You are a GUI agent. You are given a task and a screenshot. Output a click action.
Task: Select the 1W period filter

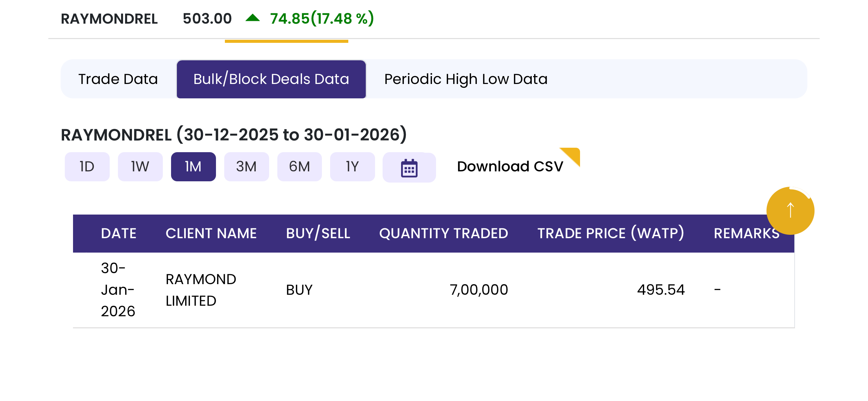point(140,167)
